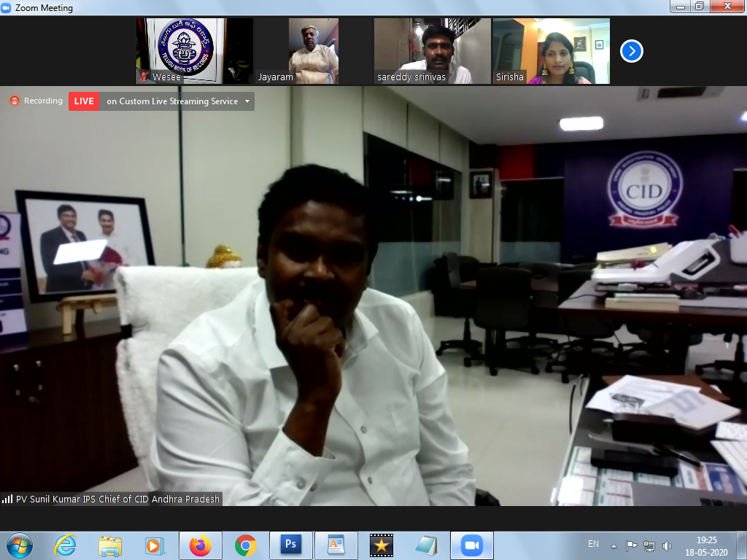Screen dimensions: 747x560
Task: Click the muted microphone icon beside Wesee
Action: 144,77
